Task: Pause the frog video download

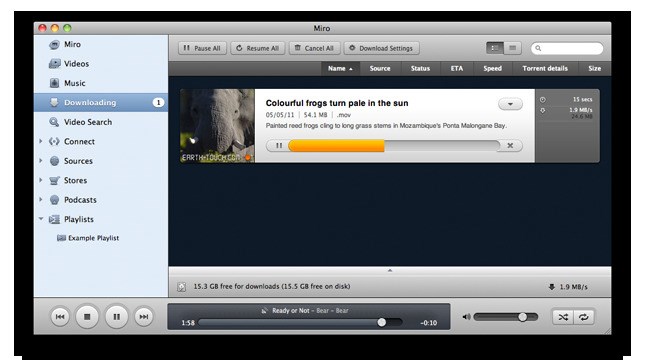Action: point(279,145)
